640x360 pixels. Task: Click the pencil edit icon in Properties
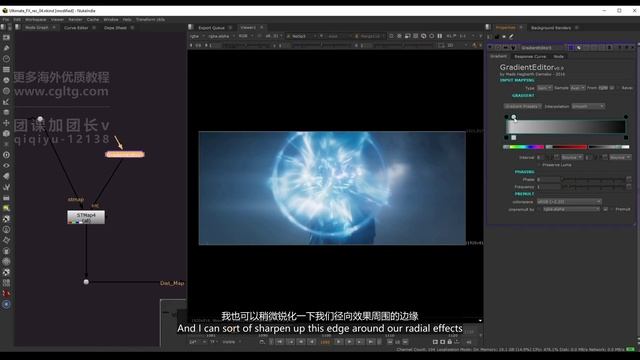tap(511, 37)
